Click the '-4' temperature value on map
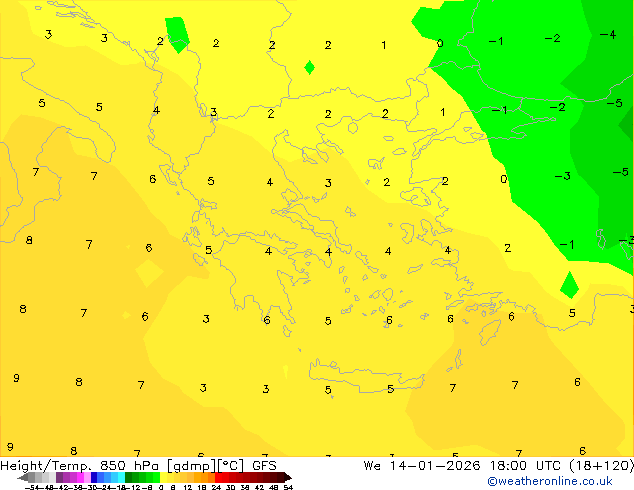Image resolution: width=634 pixels, height=490 pixels. click(x=608, y=35)
